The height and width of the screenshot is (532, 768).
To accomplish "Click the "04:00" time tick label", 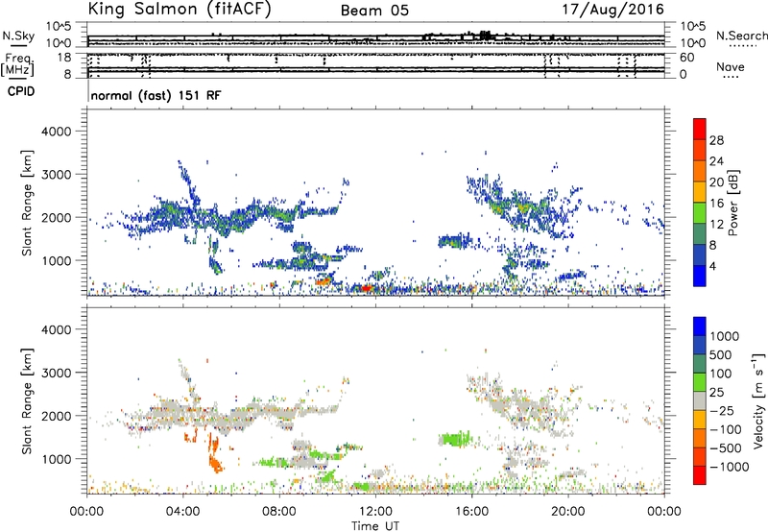I will pyautogui.click(x=183, y=512).
